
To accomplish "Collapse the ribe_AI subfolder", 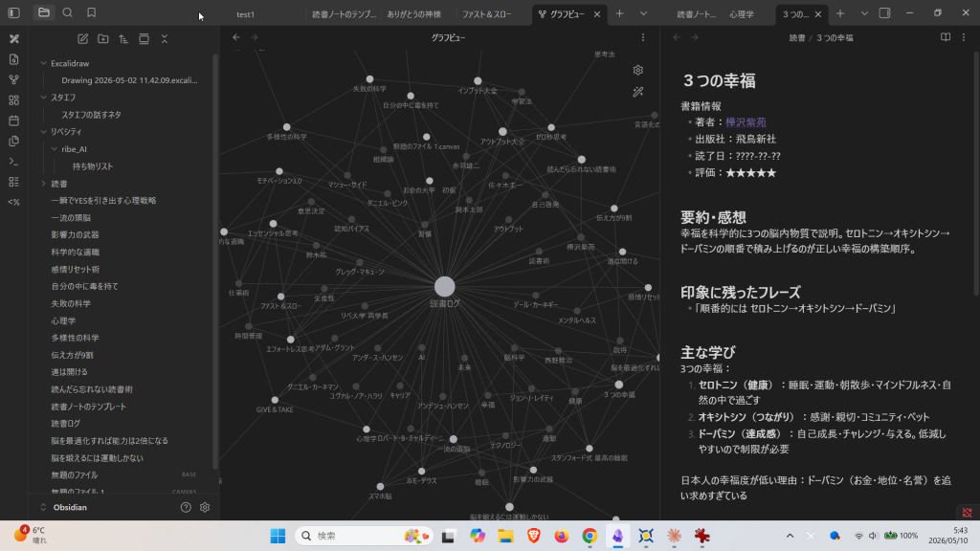I will (x=55, y=149).
